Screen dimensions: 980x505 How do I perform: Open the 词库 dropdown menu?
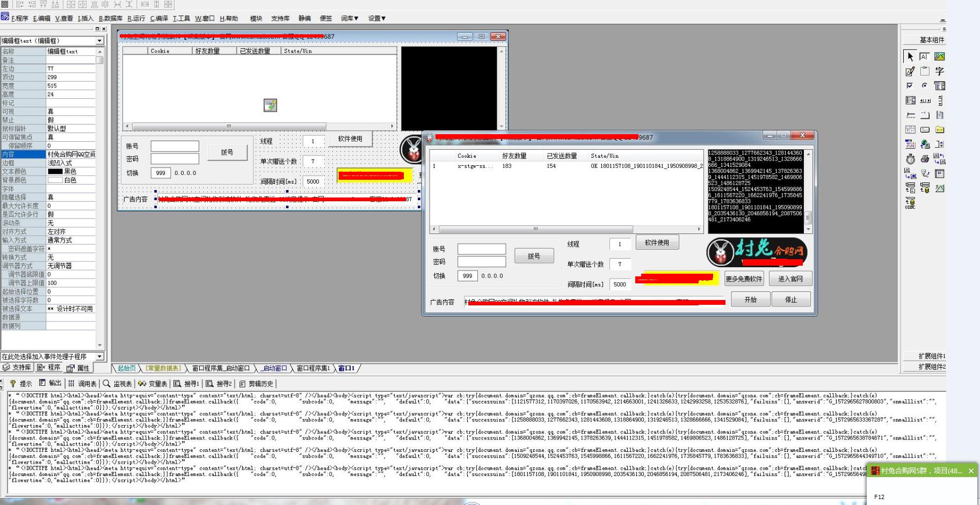[x=350, y=18]
